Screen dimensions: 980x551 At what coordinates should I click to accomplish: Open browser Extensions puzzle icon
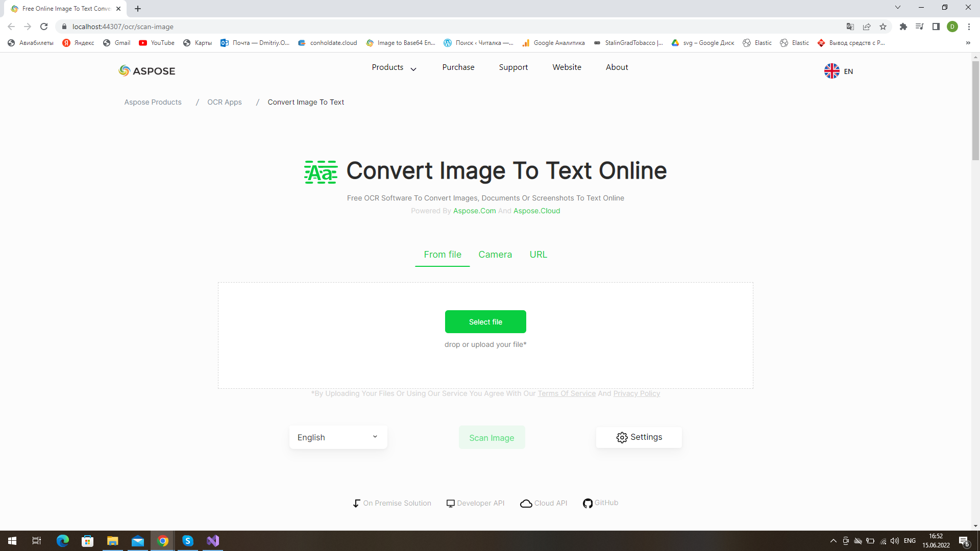[x=903, y=27]
